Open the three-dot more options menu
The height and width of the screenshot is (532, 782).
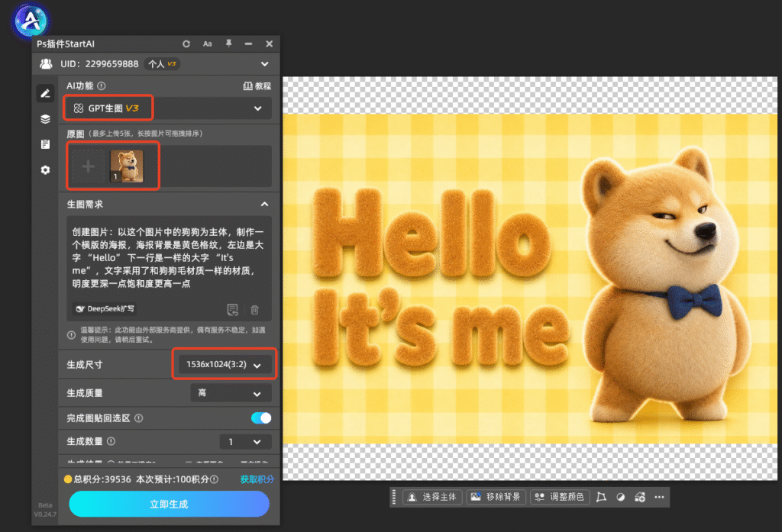659,497
